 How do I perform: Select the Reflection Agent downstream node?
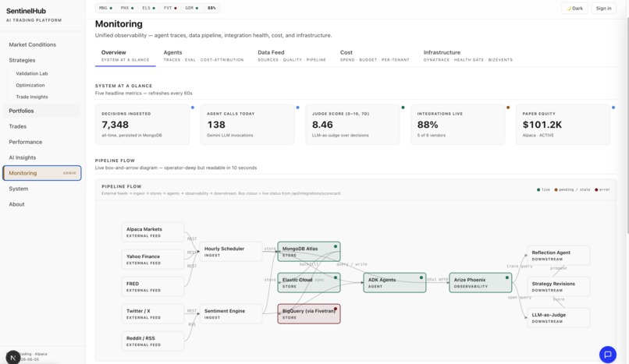point(559,256)
